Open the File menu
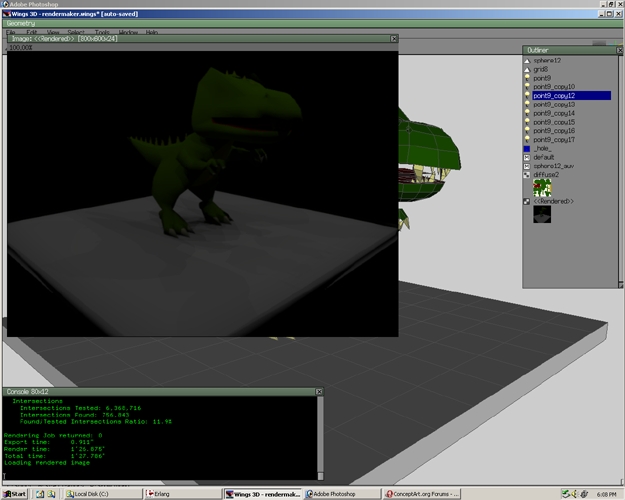The image size is (625, 500). point(11,32)
